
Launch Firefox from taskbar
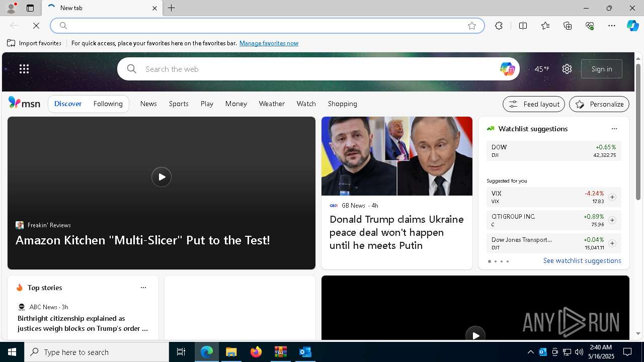coord(256,352)
